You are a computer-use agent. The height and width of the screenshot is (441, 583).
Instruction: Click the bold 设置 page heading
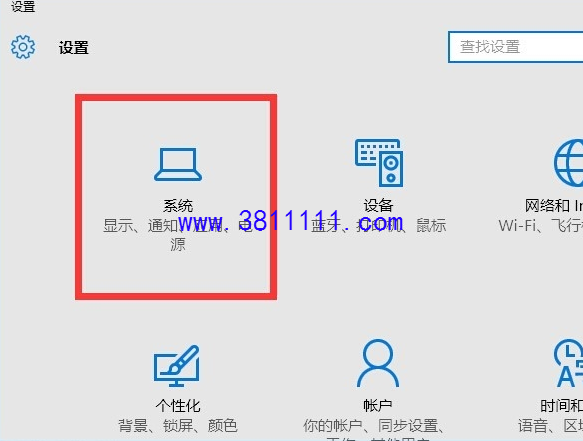point(74,48)
